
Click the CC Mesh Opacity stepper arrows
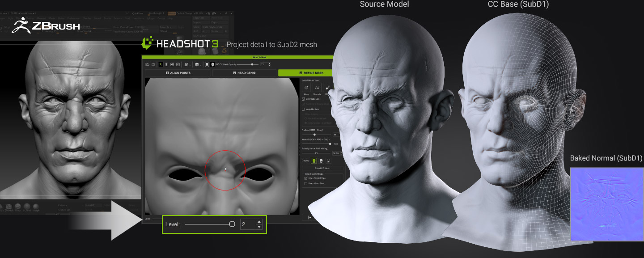pos(270,64)
